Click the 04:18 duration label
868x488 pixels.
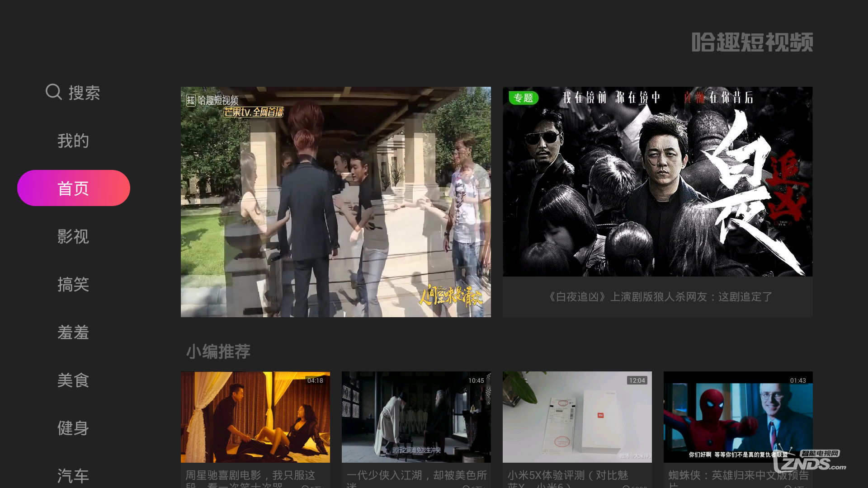coord(315,380)
